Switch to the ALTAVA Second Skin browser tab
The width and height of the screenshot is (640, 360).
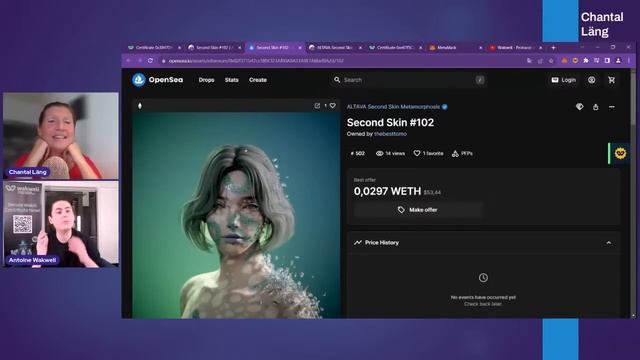pos(334,48)
